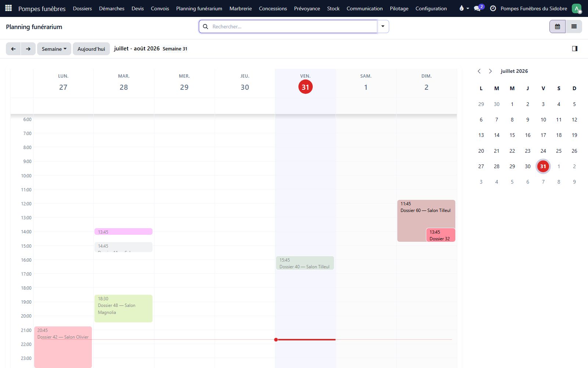The height and width of the screenshot is (368, 588).
Task: Open the Marbrerie menu
Action: click(241, 8)
